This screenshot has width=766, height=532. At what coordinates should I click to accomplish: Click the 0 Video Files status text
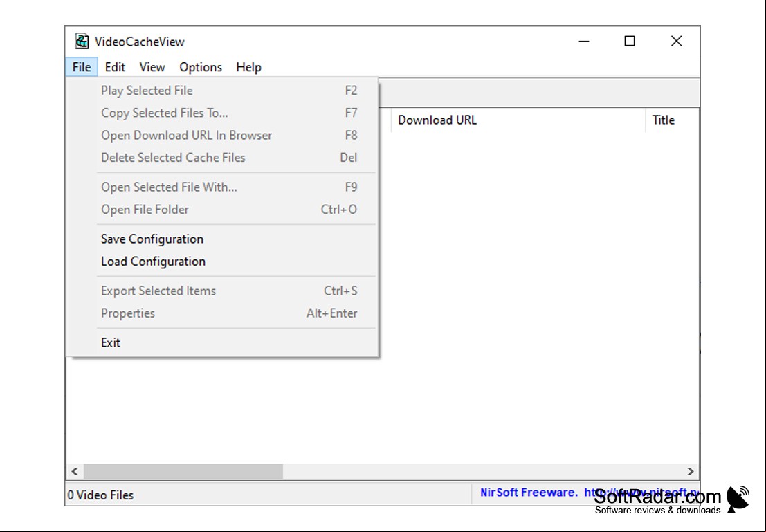[x=100, y=495]
